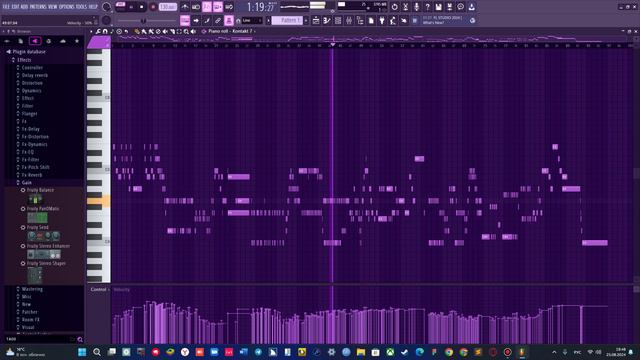This screenshot has width=640, height=360.
Task: Select the wrench tools icon in piano roll
Action: (x=98, y=31)
